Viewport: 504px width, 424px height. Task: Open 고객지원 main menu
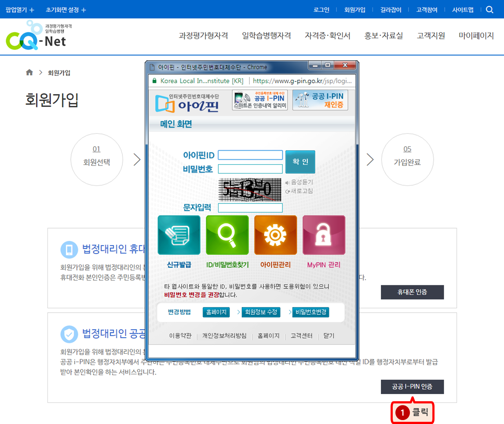tap(431, 36)
